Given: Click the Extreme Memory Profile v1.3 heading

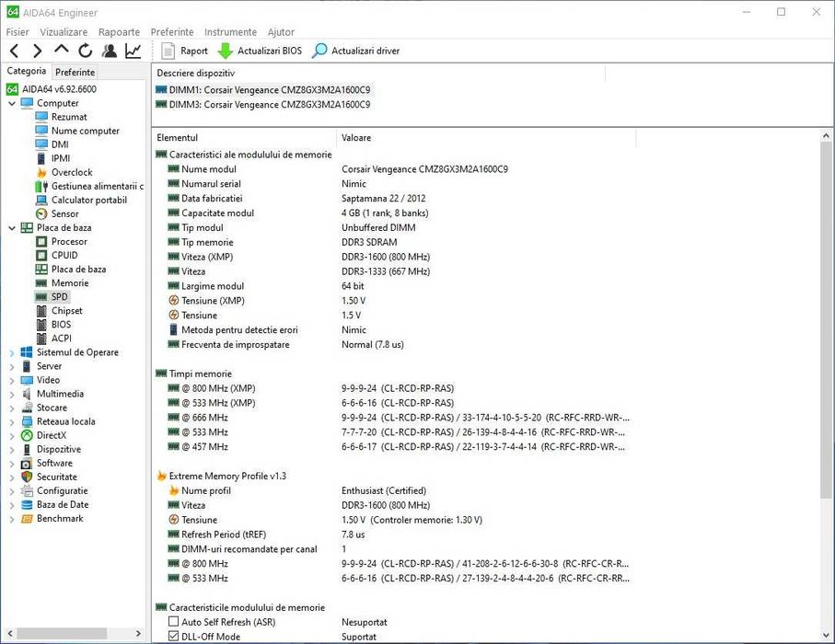Looking at the screenshot, I should pyautogui.click(x=227, y=476).
